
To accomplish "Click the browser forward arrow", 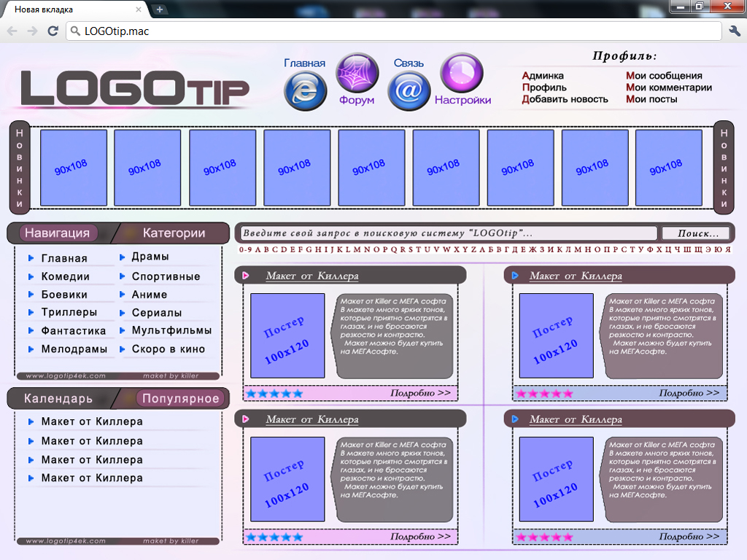I will tap(32, 31).
